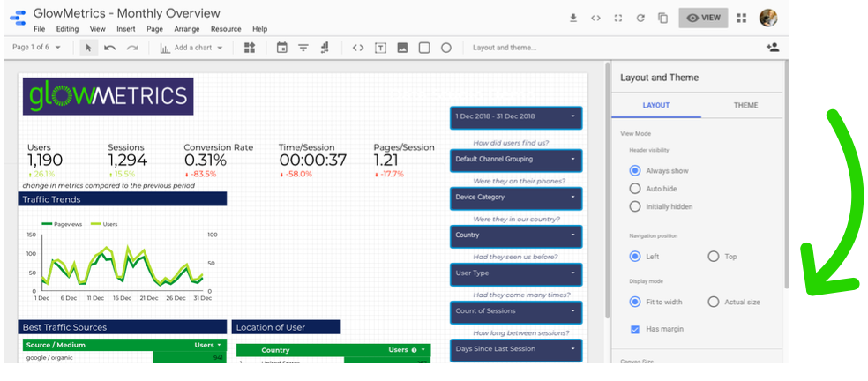Insert an image using the toolbar icon
This screenshot has width=868, height=381.
402,48
